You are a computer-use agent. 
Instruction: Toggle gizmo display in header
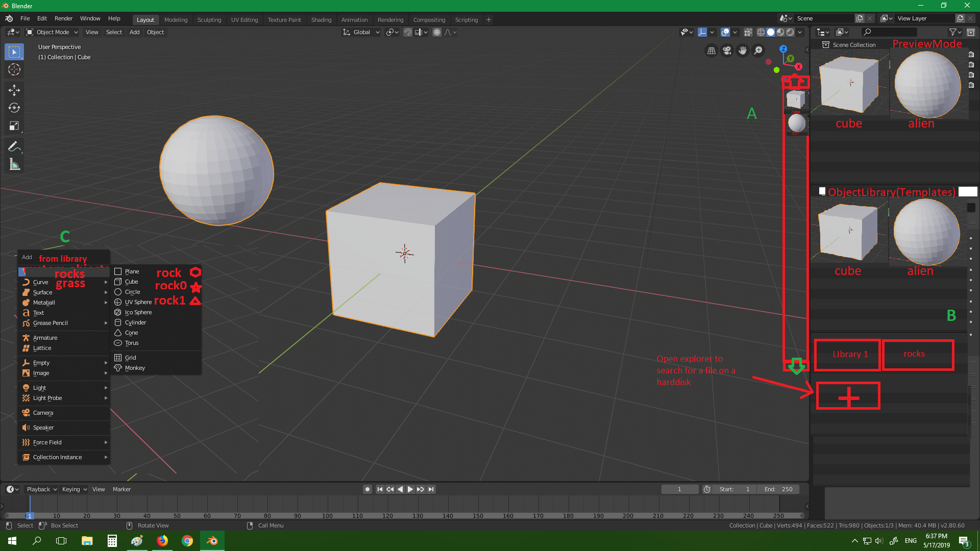702,32
